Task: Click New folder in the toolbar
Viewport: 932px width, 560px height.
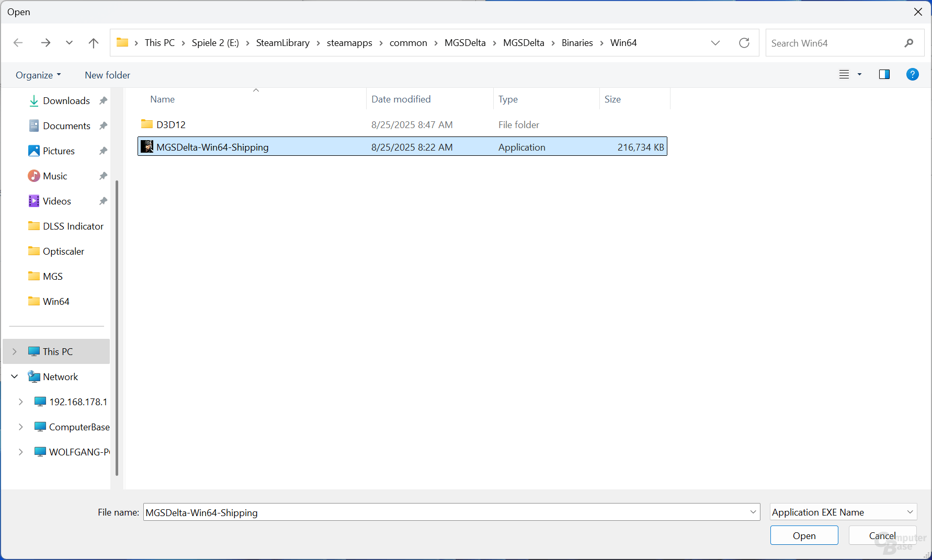Action: [107, 75]
